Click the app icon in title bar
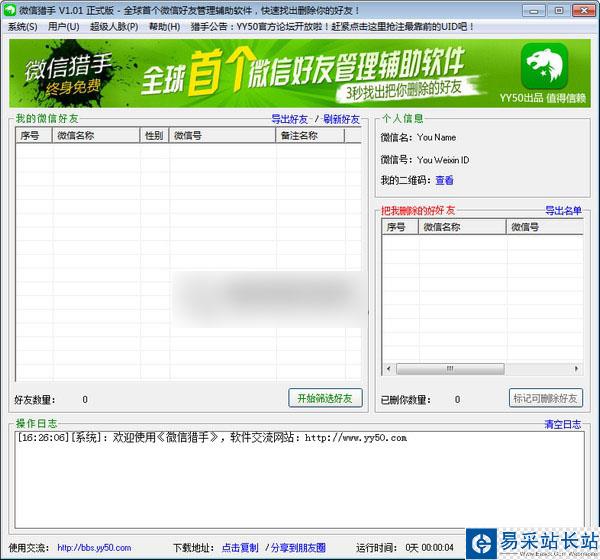This screenshot has width=600, height=560. (x=9, y=10)
